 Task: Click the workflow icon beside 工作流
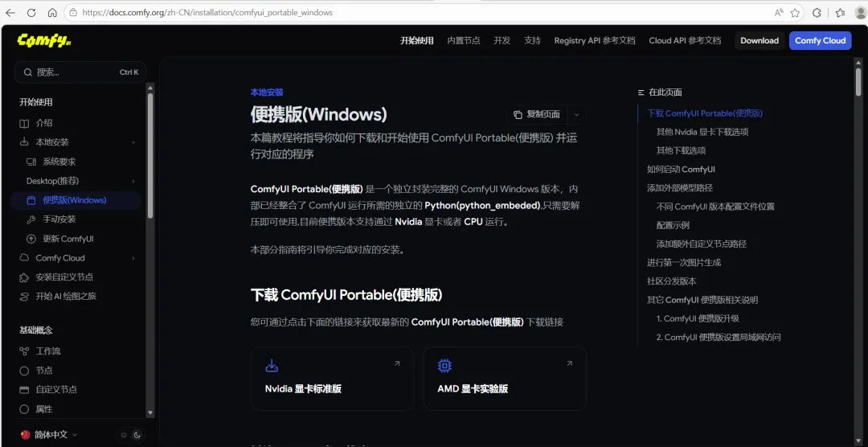point(24,351)
